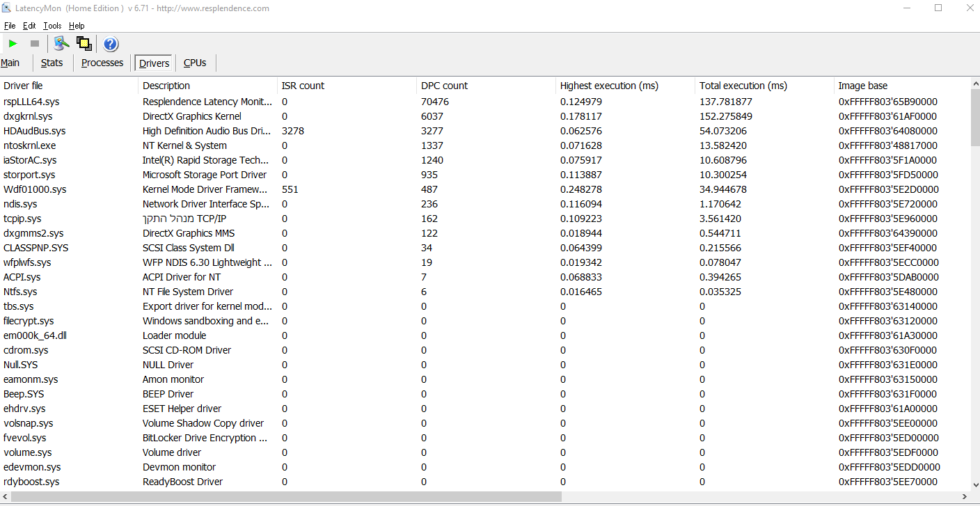The image size is (980, 506).
Task: Sort by the Image base column header
Action: pos(902,86)
